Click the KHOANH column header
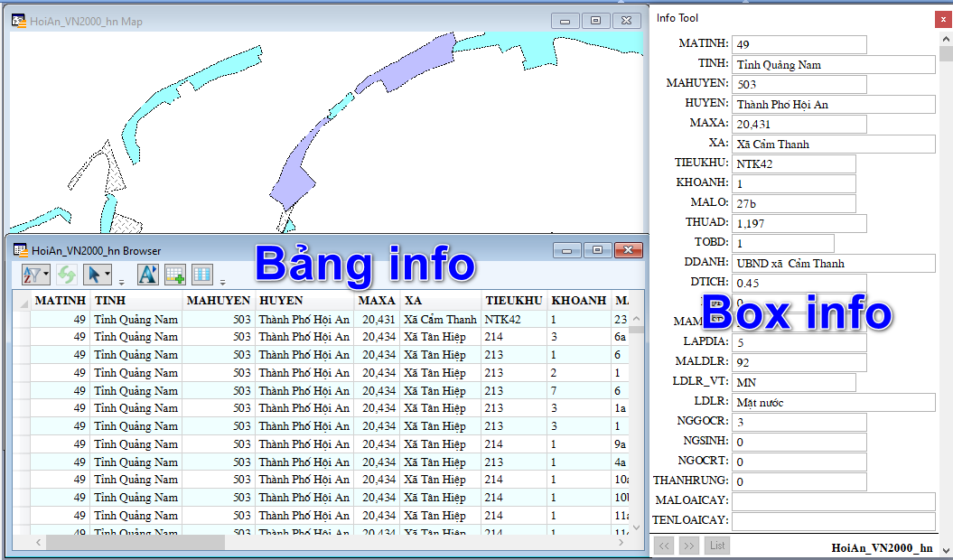The width and height of the screenshot is (953, 560). point(579,301)
